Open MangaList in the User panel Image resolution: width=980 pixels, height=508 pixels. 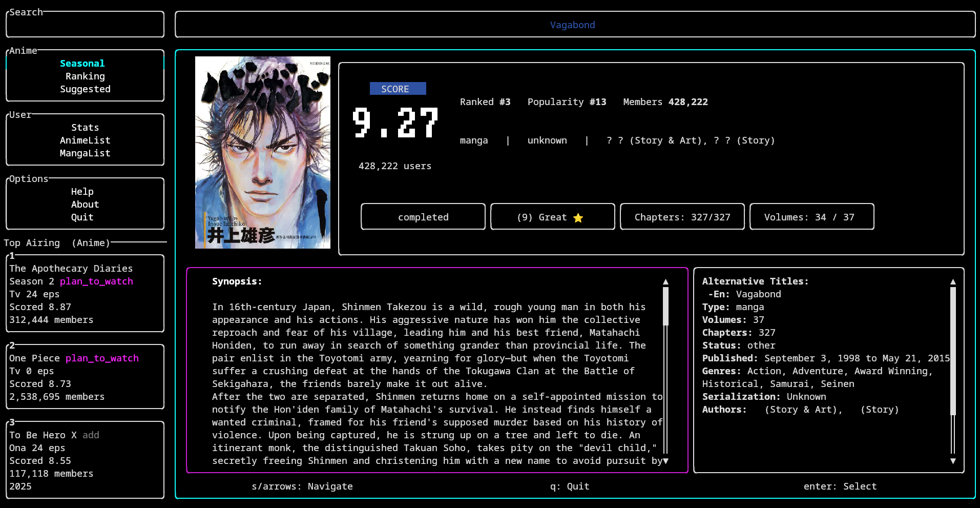coord(85,153)
